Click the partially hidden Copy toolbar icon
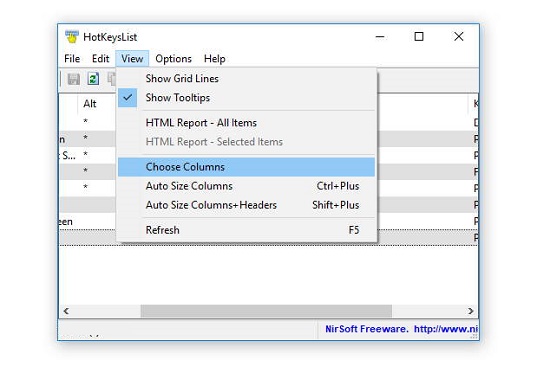Image resolution: width=550 pixels, height=373 pixels. 112,79
